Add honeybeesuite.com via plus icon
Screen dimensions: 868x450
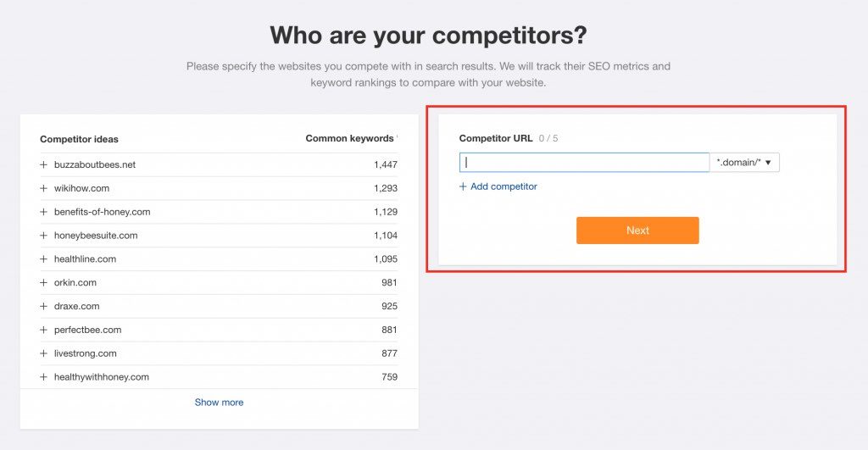[x=43, y=236]
